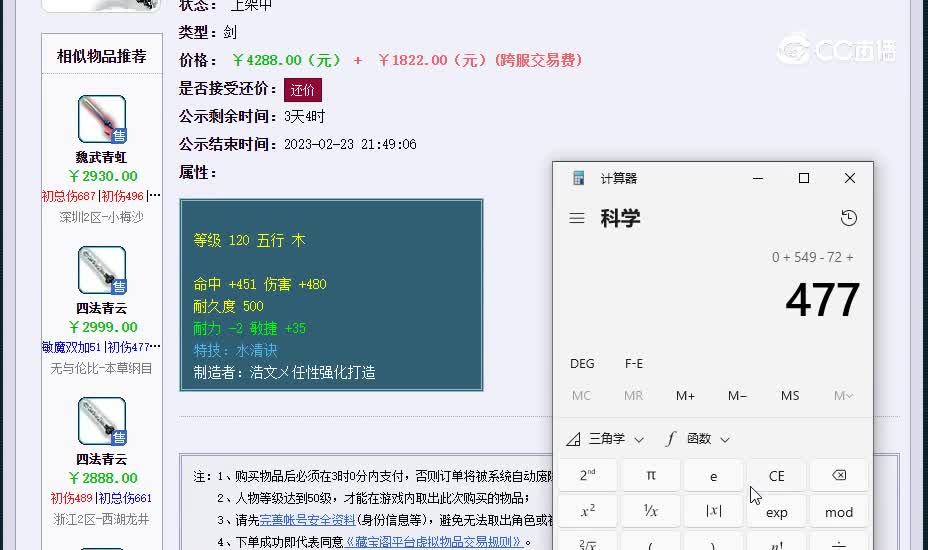The height and width of the screenshot is (550, 928).
Task: Click the end time 2023-02-23 21:49:06
Action: (x=350, y=144)
